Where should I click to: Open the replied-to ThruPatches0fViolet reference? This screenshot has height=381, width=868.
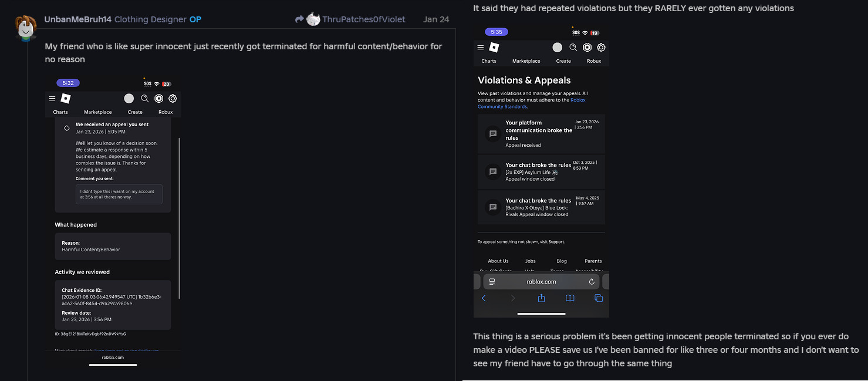click(350, 19)
